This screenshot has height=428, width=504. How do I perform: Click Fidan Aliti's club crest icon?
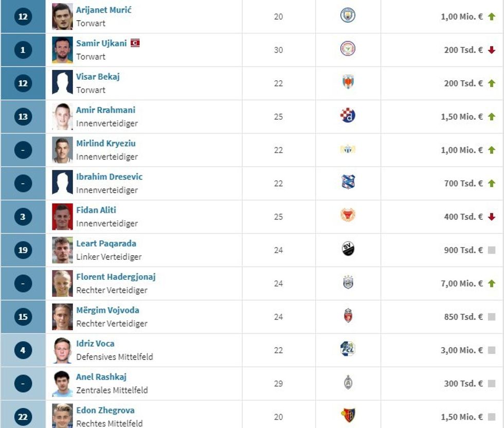[348, 216]
